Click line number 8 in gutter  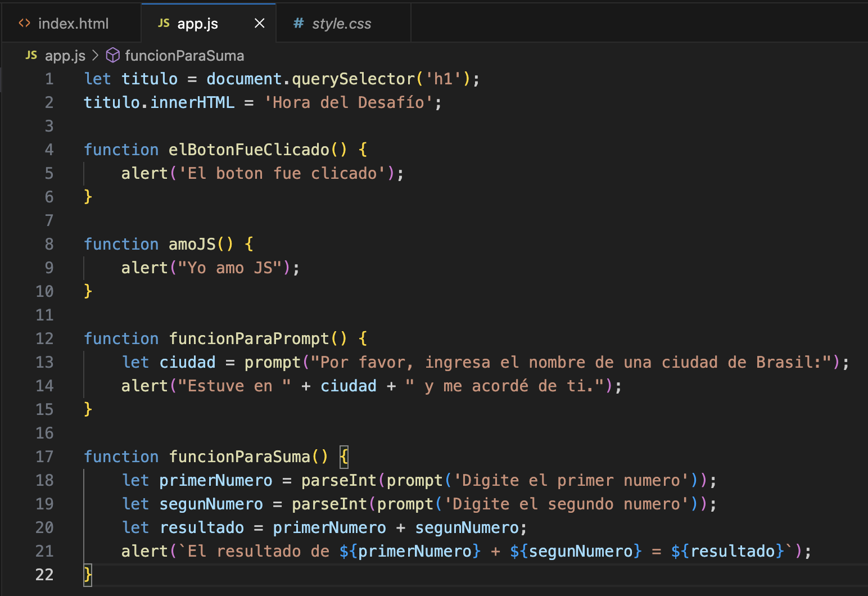tap(49, 244)
